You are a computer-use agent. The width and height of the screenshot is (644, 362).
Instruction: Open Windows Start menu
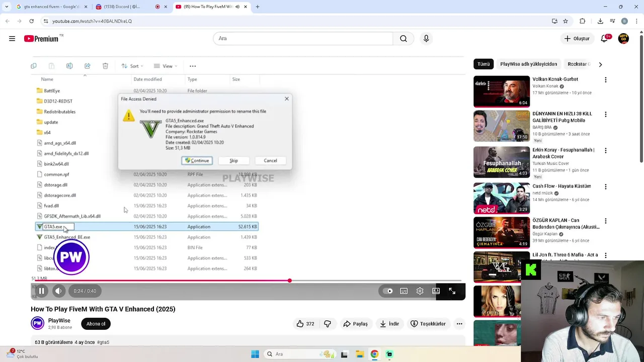(255, 354)
